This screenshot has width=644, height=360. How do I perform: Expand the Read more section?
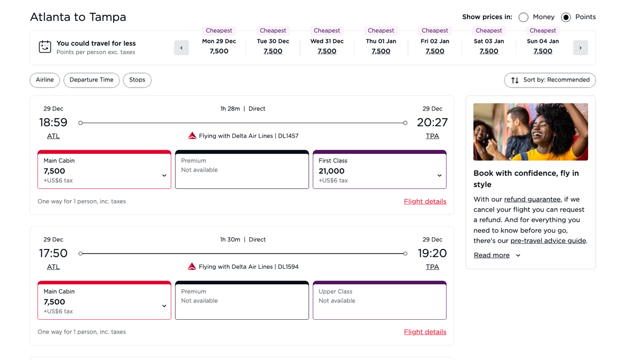[x=496, y=255]
